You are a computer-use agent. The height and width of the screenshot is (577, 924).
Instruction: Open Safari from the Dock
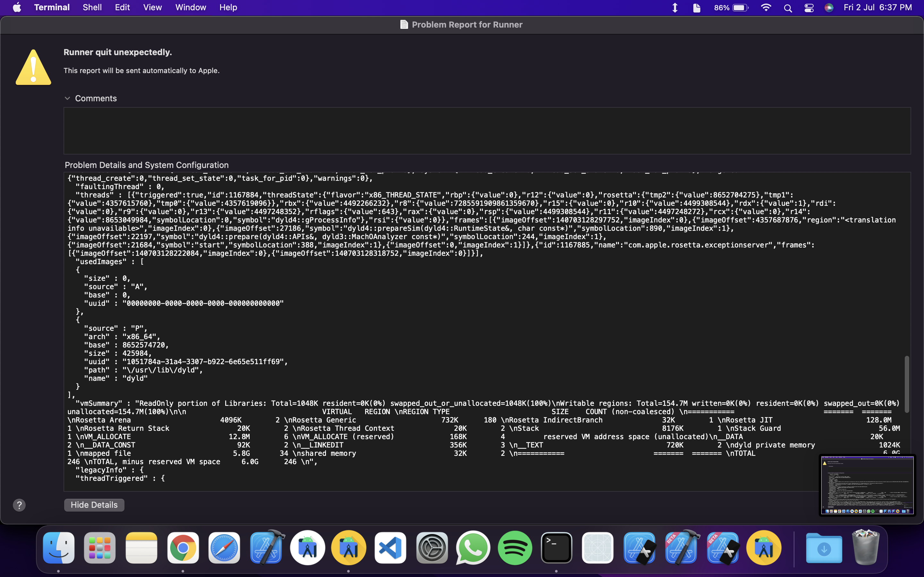(x=224, y=548)
